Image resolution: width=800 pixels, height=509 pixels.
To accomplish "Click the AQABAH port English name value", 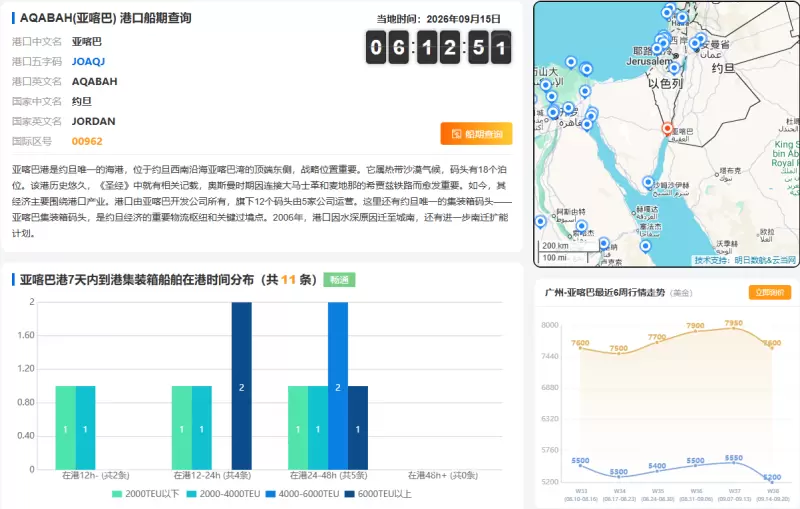I will coord(94,82).
